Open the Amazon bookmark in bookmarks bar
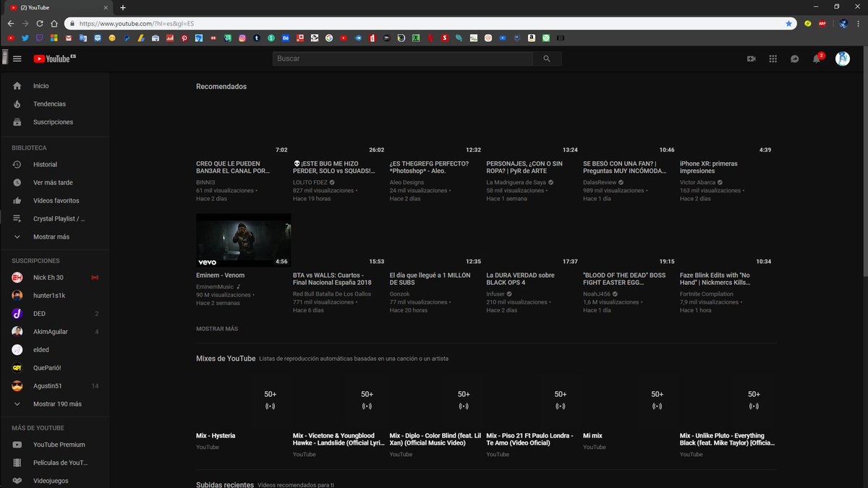The height and width of the screenshot is (488, 868). [532, 38]
